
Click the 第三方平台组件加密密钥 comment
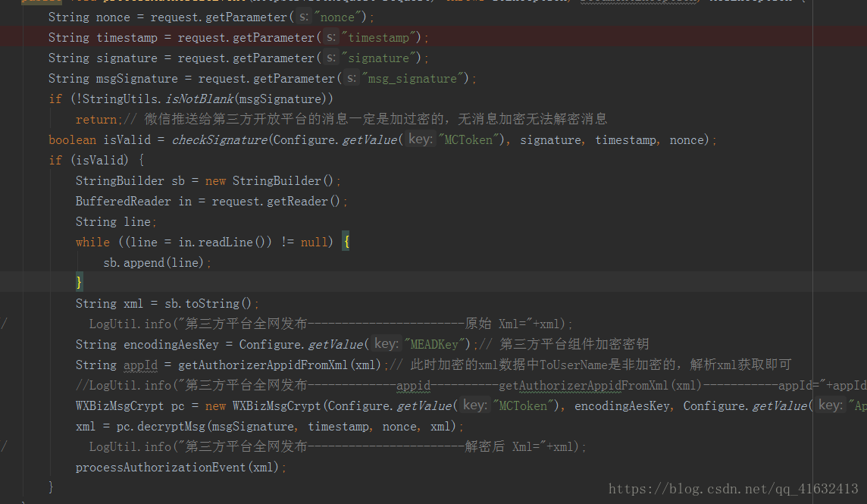click(563, 344)
